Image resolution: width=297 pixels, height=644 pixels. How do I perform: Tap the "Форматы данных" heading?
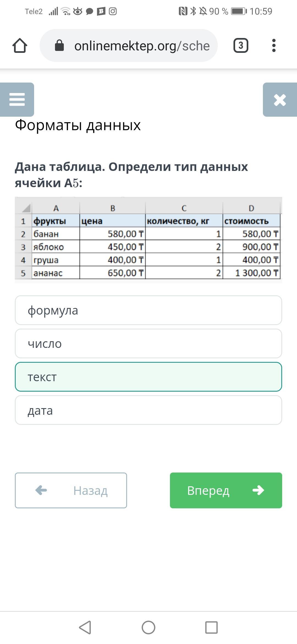(78, 125)
